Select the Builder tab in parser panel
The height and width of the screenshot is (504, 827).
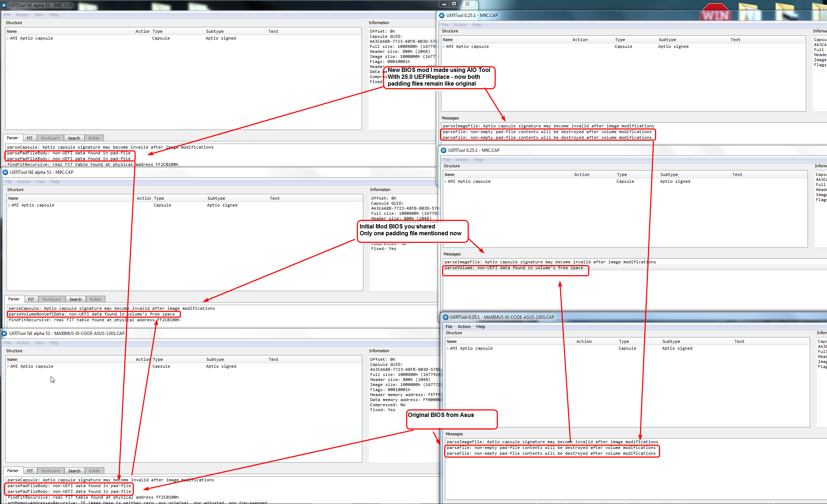pos(95,138)
